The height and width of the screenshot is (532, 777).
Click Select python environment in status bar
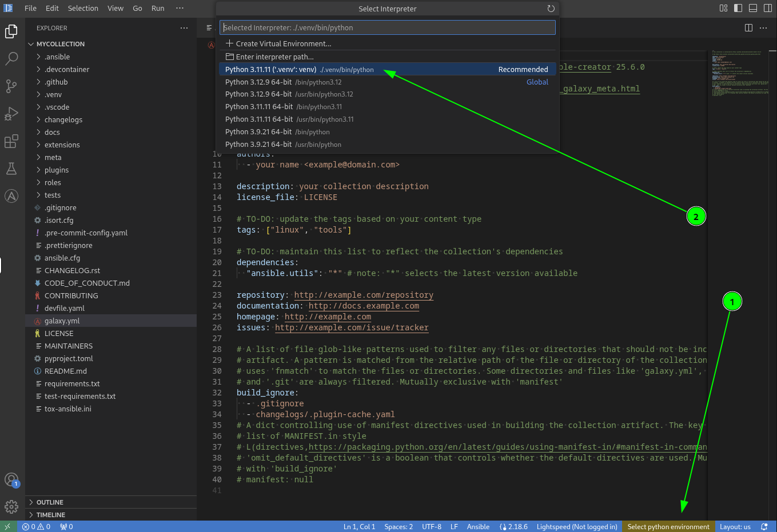pyautogui.click(x=668, y=527)
